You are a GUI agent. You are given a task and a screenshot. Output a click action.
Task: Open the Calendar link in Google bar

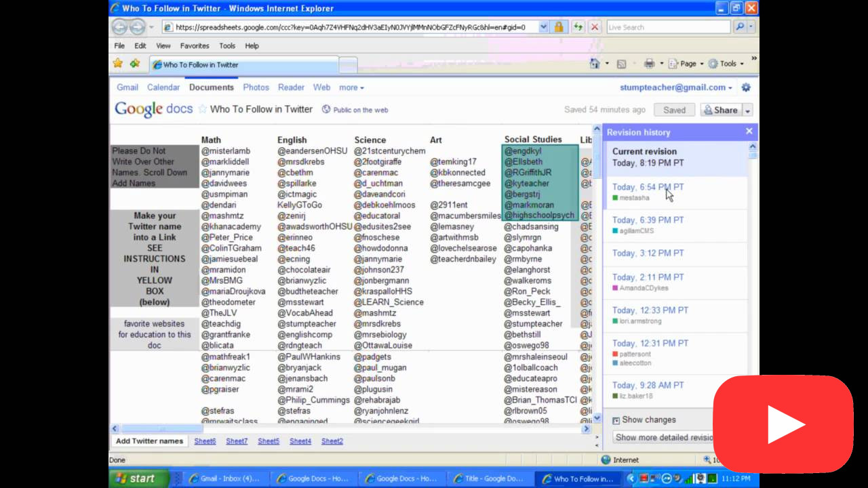[x=163, y=87]
